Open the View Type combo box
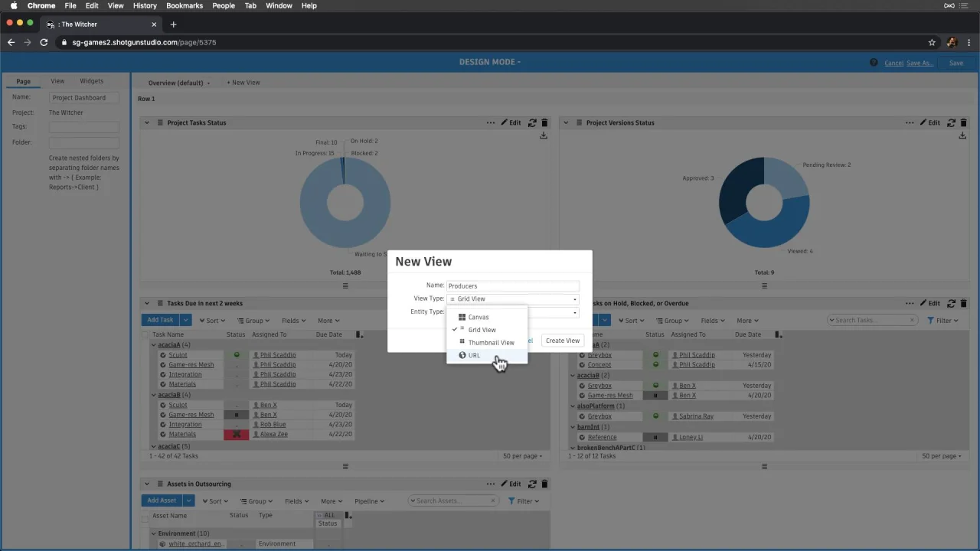This screenshot has width=980, height=551. point(513,298)
